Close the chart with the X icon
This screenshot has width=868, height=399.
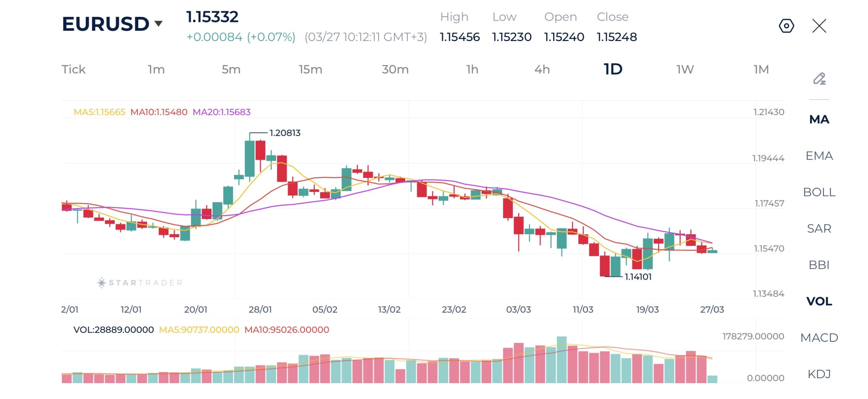click(x=820, y=26)
